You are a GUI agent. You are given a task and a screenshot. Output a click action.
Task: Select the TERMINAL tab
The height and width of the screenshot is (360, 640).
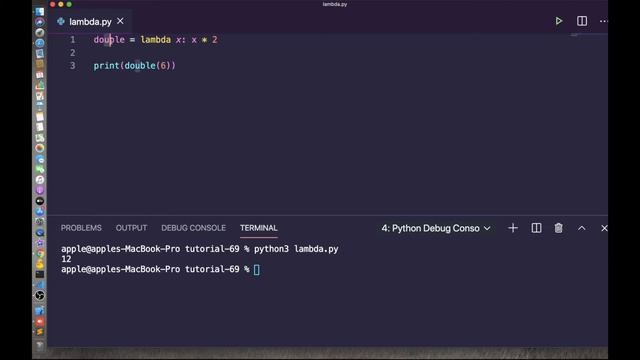259,228
